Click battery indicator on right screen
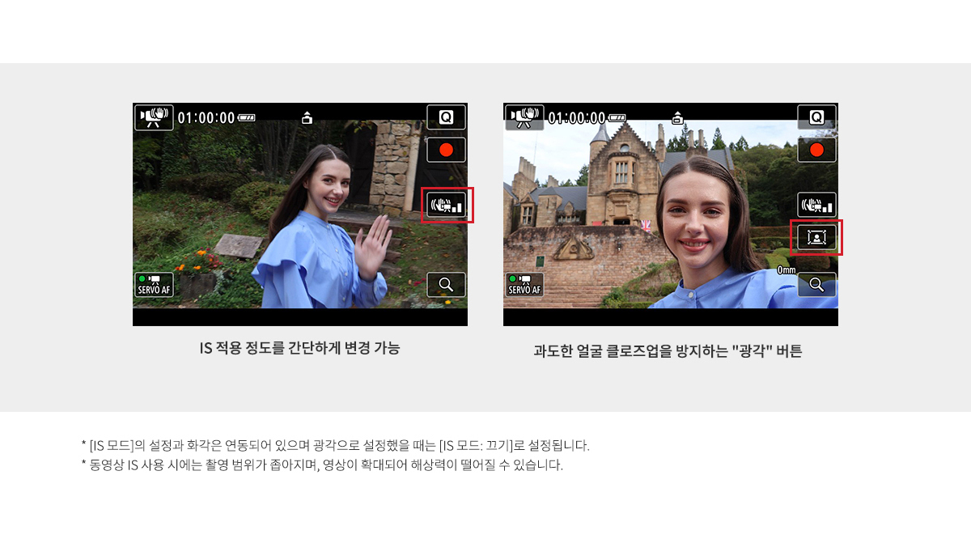 click(x=617, y=118)
